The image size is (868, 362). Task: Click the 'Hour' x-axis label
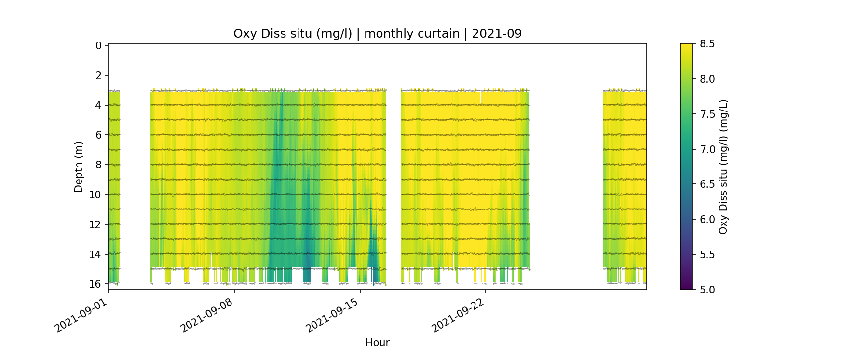coord(377,343)
